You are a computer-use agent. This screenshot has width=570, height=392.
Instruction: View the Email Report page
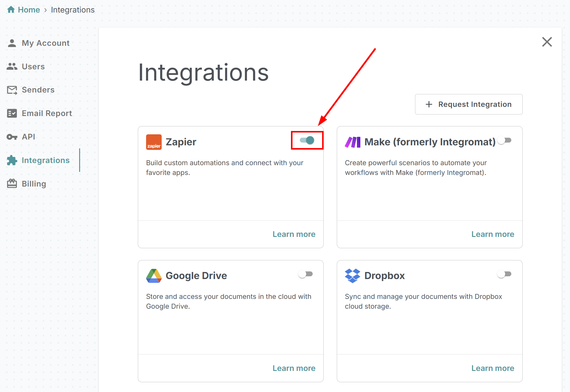point(47,113)
